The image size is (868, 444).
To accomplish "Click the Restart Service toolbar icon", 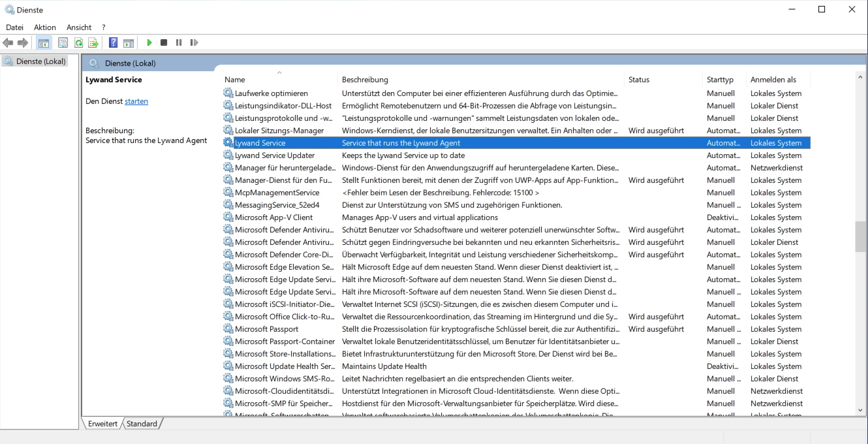I will click(194, 42).
